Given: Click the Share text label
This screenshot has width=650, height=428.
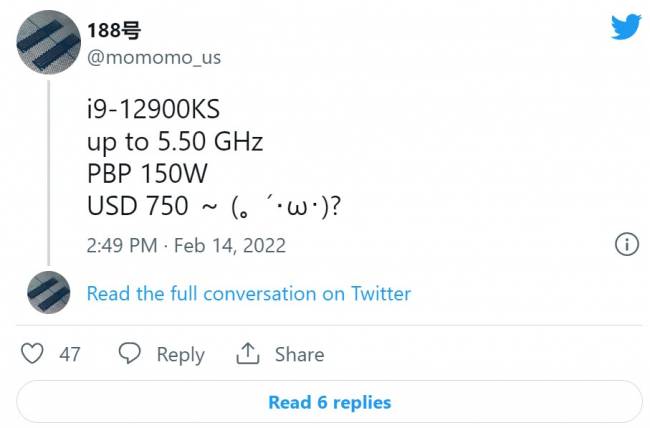Looking at the screenshot, I should 299,355.
